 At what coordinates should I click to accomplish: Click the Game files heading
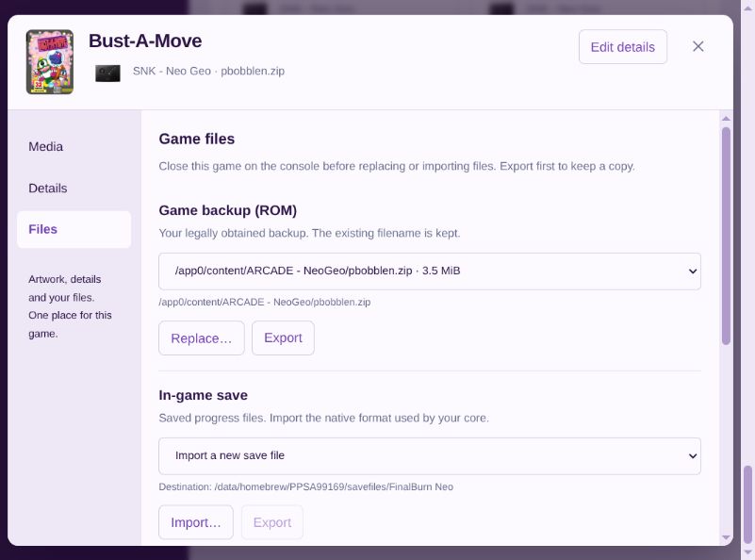tap(196, 140)
